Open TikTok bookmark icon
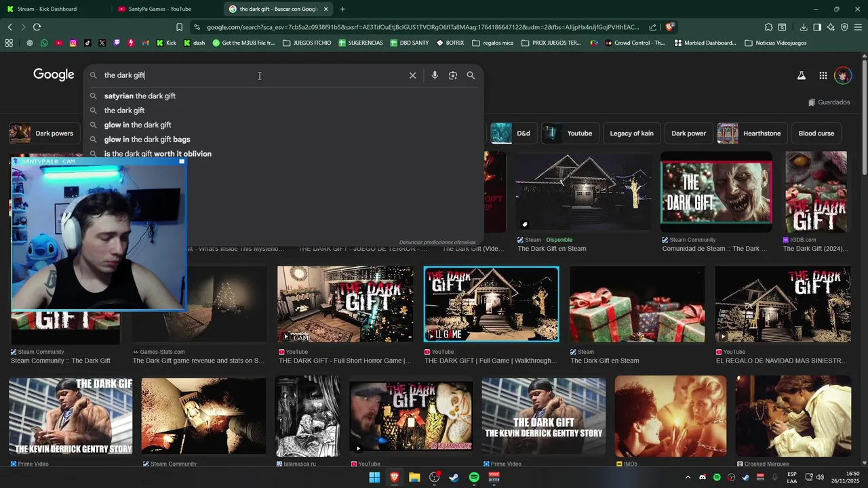 click(x=87, y=43)
